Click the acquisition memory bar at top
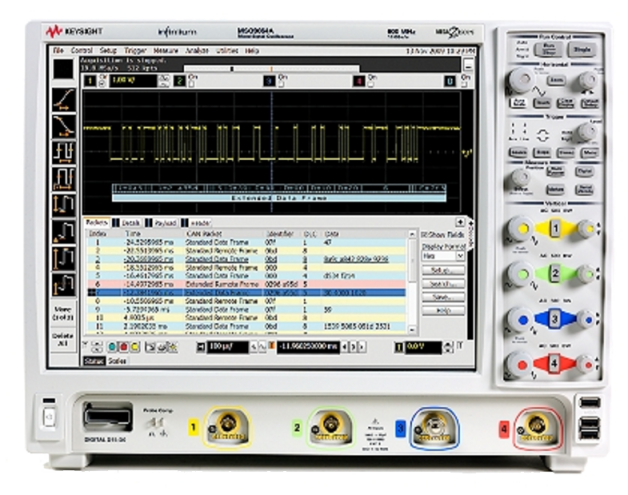 [272, 69]
